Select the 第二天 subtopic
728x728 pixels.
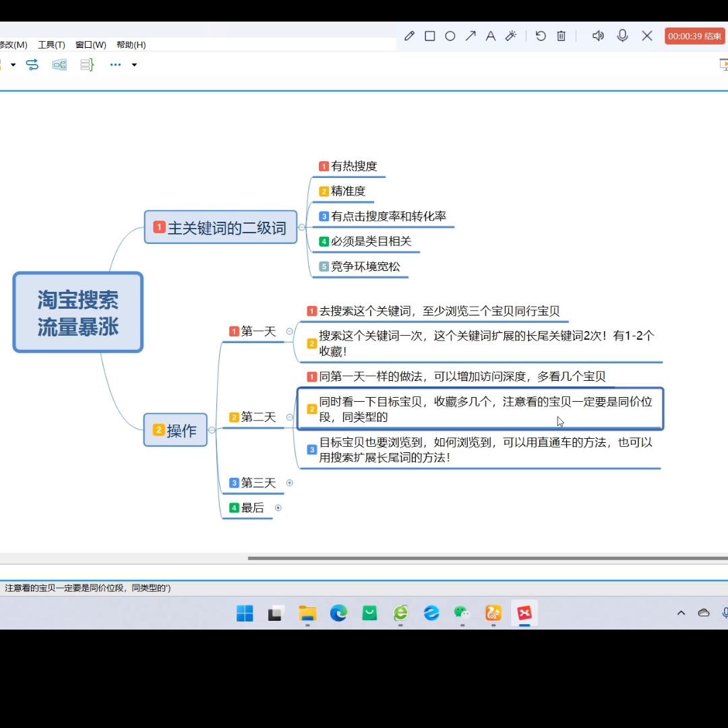253,417
